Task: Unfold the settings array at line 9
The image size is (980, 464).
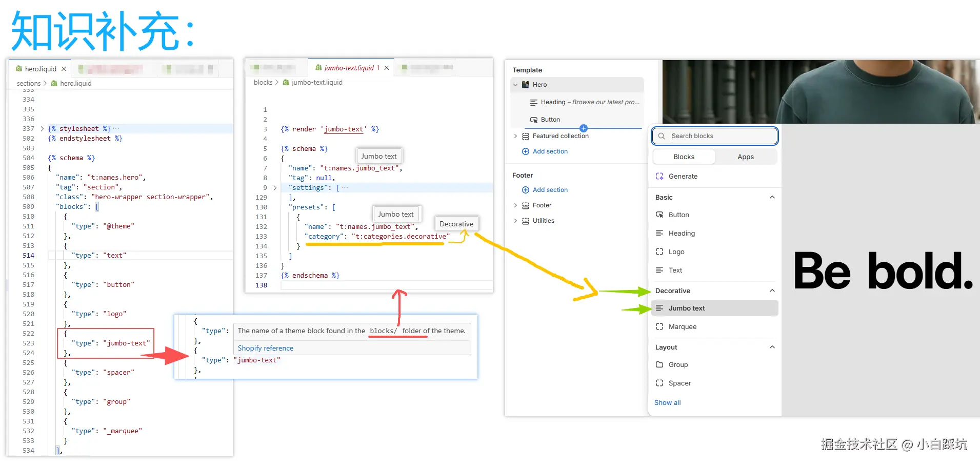Action: point(275,188)
